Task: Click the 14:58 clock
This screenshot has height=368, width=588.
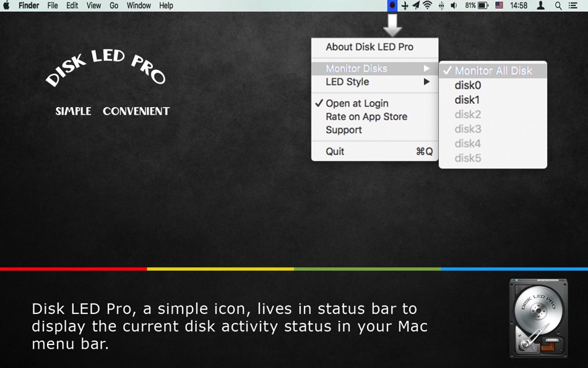Action: coord(519,6)
